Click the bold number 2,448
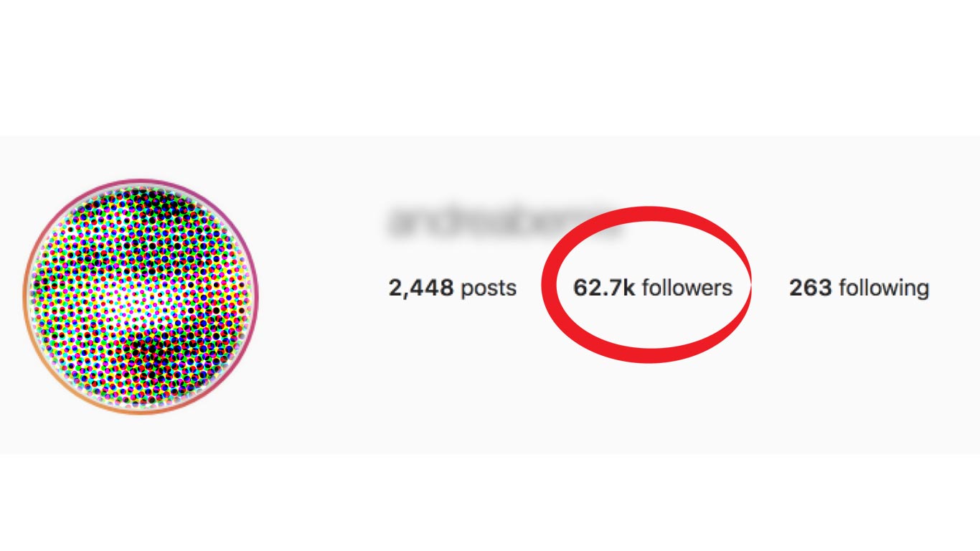This screenshot has width=980, height=551. point(421,288)
